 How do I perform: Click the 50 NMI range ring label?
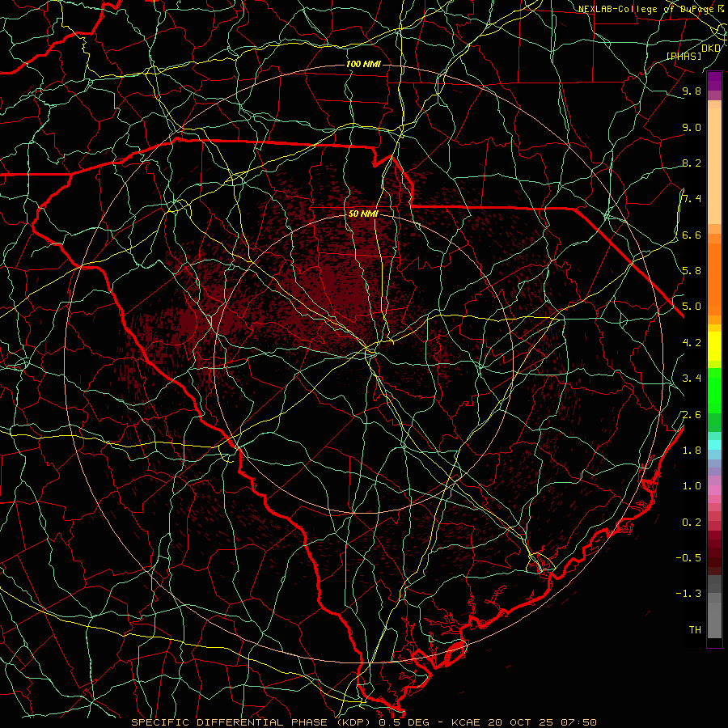[x=363, y=214]
